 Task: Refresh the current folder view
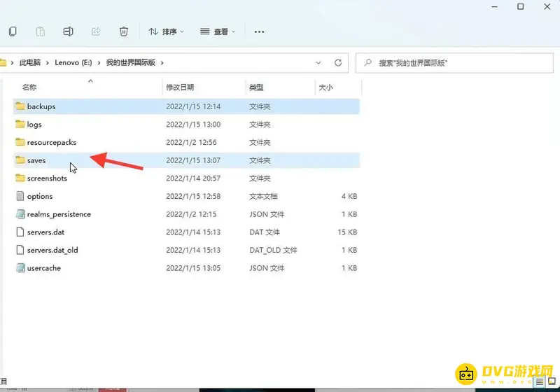click(338, 62)
